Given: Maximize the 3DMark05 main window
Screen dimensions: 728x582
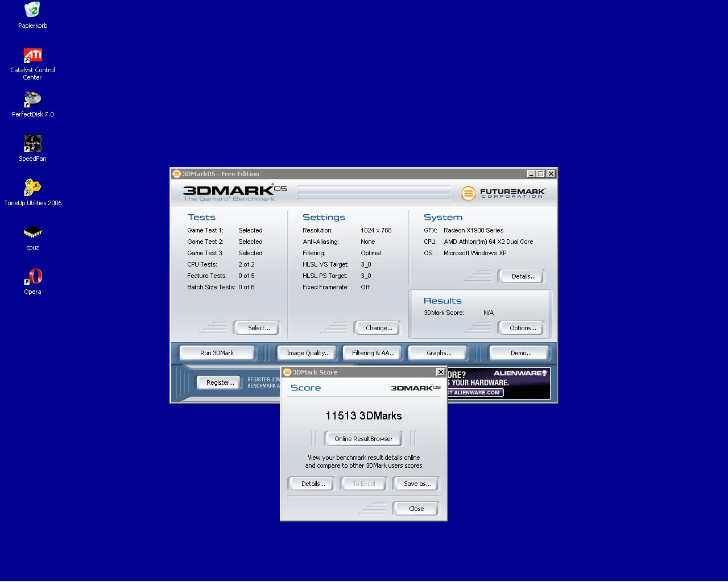Looking at the screenshot, I should 541,174.
